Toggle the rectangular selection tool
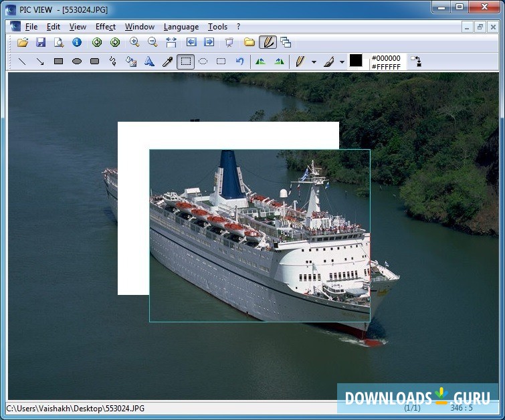 (x=186, y=62)
